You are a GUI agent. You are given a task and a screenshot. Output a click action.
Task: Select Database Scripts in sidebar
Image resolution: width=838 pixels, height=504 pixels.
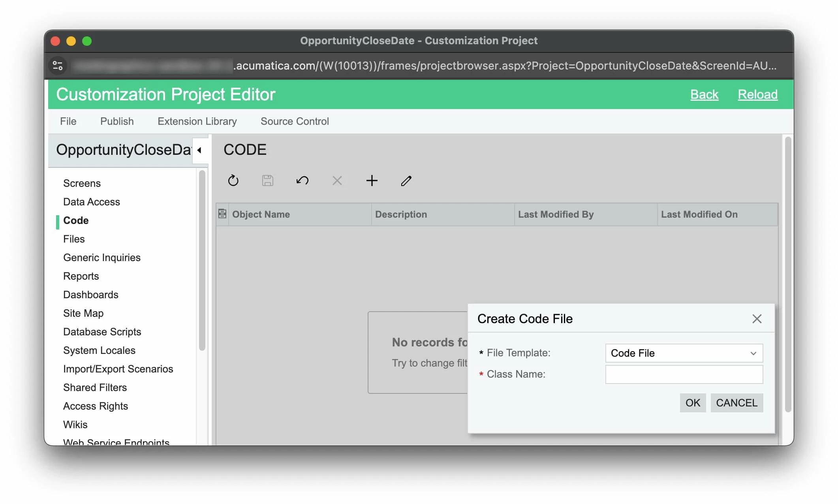102,331
